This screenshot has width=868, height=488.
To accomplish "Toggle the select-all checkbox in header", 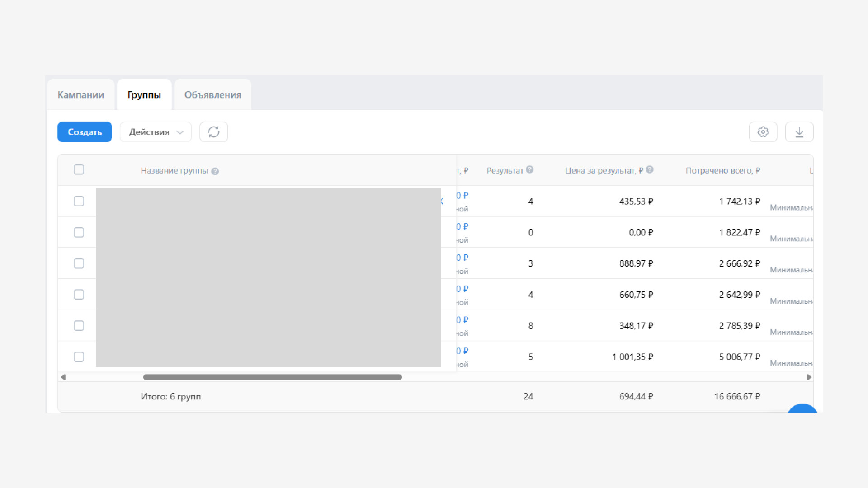I will [79, 170].
